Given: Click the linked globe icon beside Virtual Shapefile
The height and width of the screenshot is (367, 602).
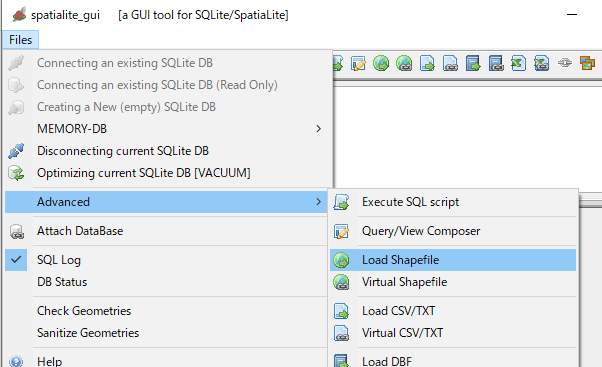Looking at the screenshot, I should (341, 282).
